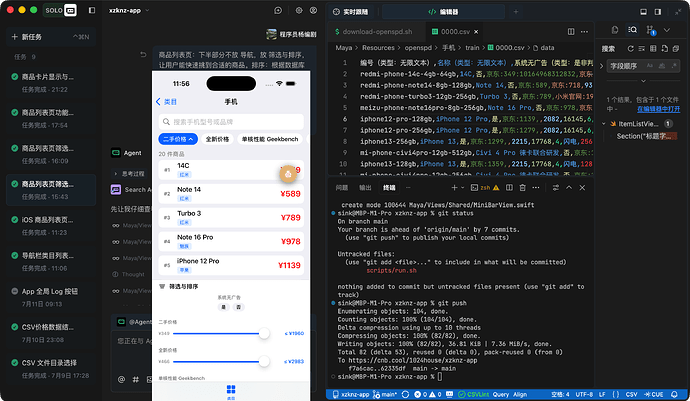Image resolution: width=690 pixels, height=401 pixels.
Task: Toggle match case in search field
Action: (x=650, y=66)
